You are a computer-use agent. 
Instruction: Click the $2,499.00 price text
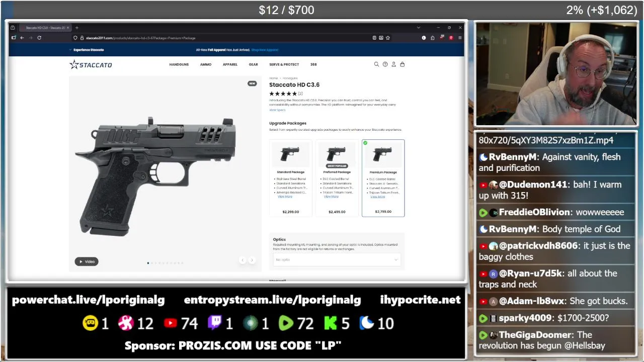point(337,212)
